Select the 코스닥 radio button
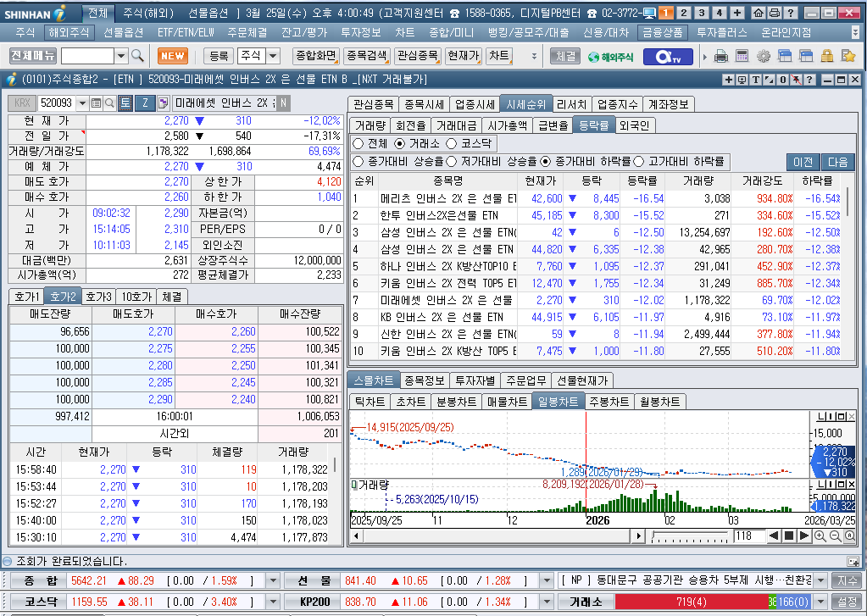Viewport: 867px width, 616px height. pyautogui.click(x=451, y=144)
